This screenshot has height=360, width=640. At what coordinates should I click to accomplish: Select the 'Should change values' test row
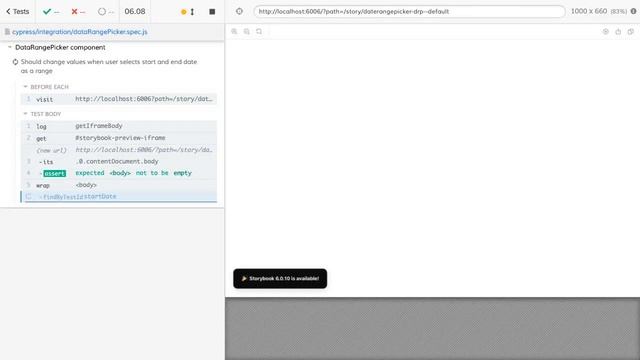coord(109,66)
